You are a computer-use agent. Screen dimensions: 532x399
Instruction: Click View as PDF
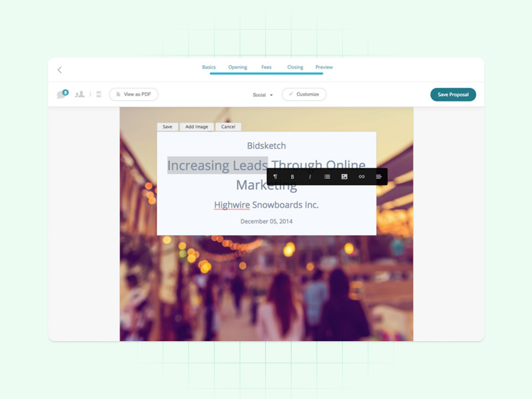(x=134, y=94)
